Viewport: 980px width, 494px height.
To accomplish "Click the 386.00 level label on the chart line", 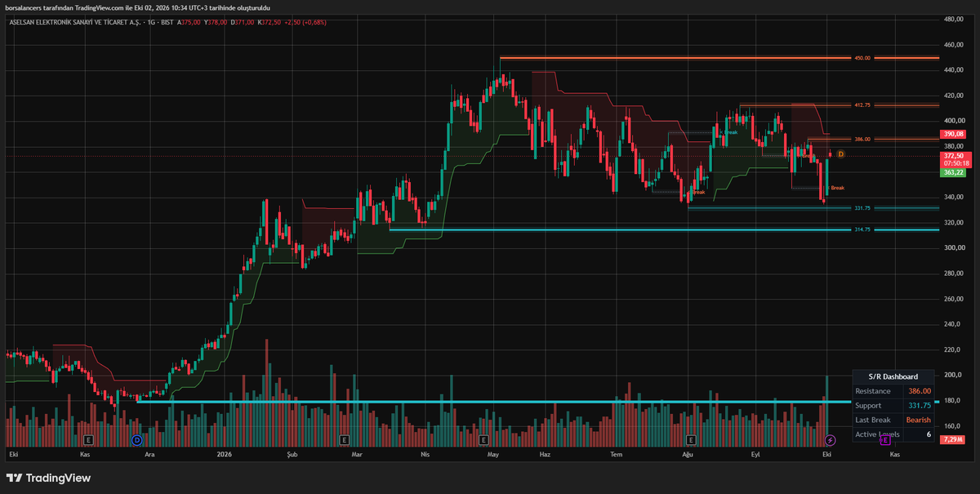I will [862, 139].
